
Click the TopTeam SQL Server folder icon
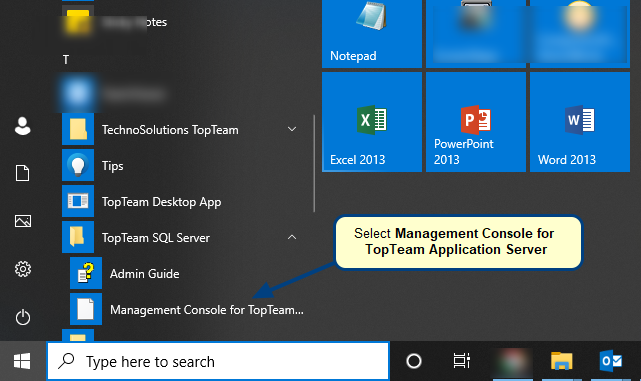[x=78, y=237]
